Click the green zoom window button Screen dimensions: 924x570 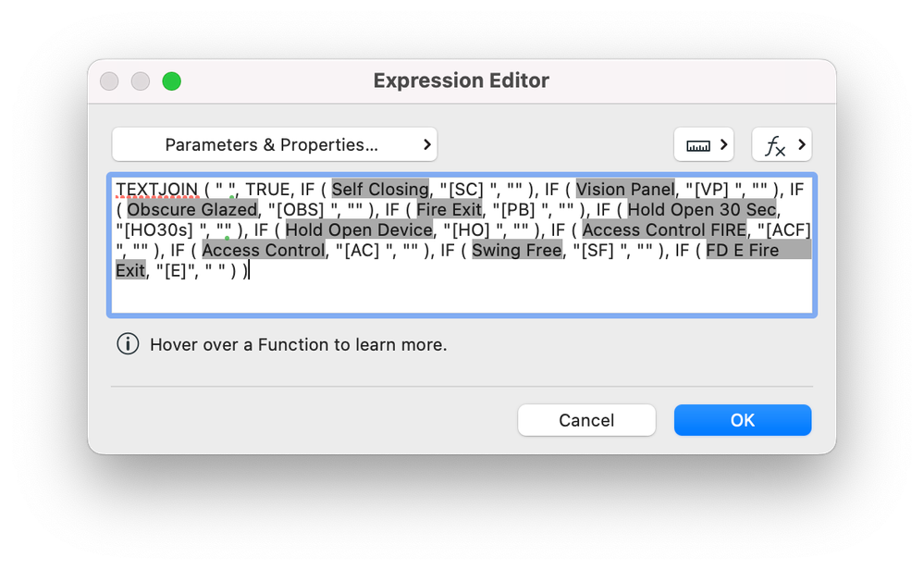click(171, 81)
